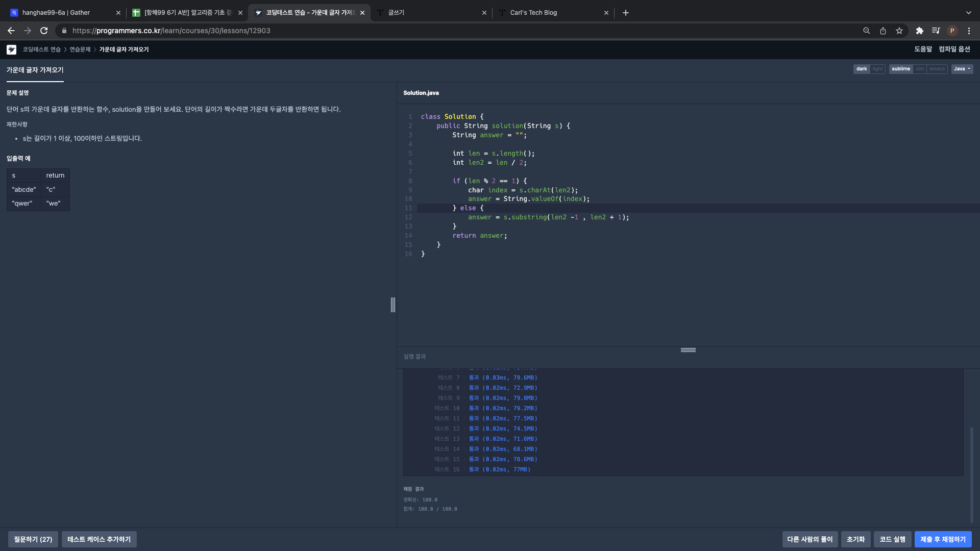Click the 코드 실행 button
The width and height of the screenshot is (980, 551).
[892, 539]
